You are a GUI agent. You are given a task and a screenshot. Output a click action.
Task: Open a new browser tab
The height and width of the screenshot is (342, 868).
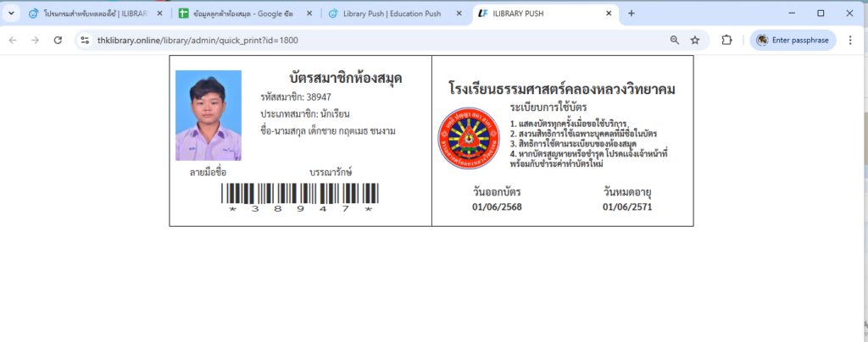[x=631, y=14]
